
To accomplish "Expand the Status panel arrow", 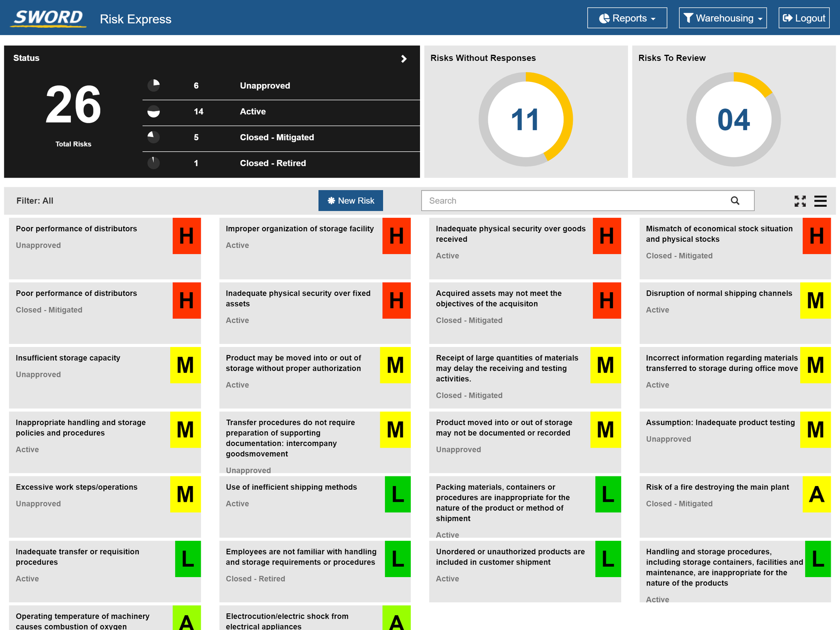I will [x=404, y=59].
